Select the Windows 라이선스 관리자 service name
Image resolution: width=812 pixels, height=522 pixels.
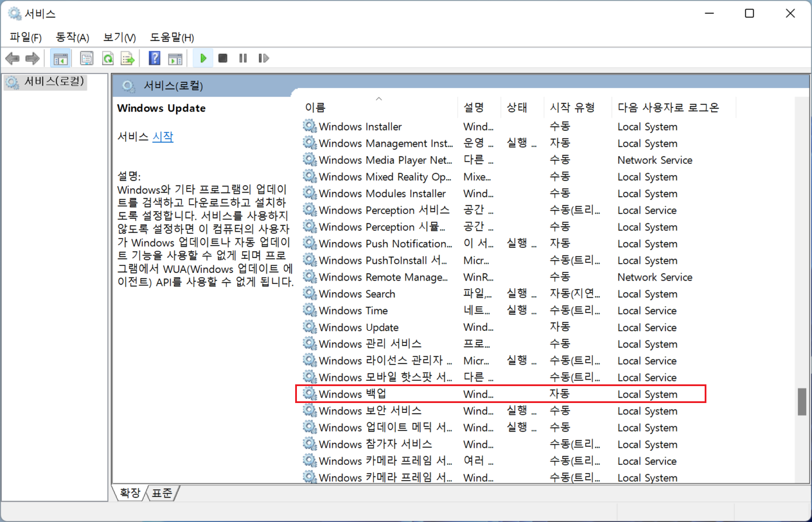386,361
